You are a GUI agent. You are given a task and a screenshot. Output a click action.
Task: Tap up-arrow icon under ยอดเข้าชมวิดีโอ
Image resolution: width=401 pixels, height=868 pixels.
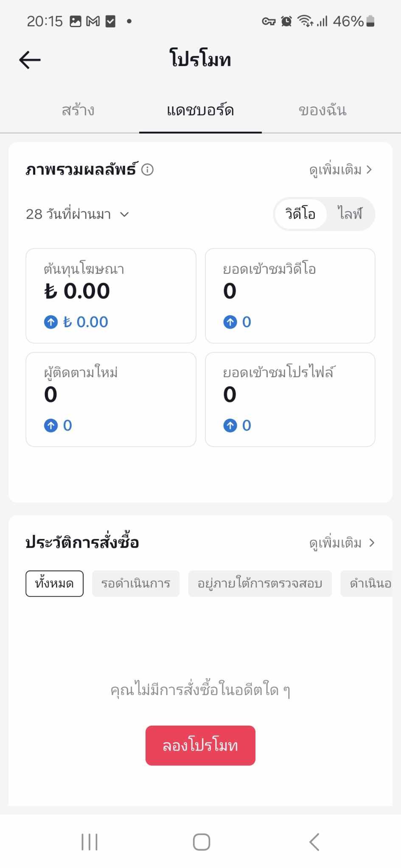230,322
